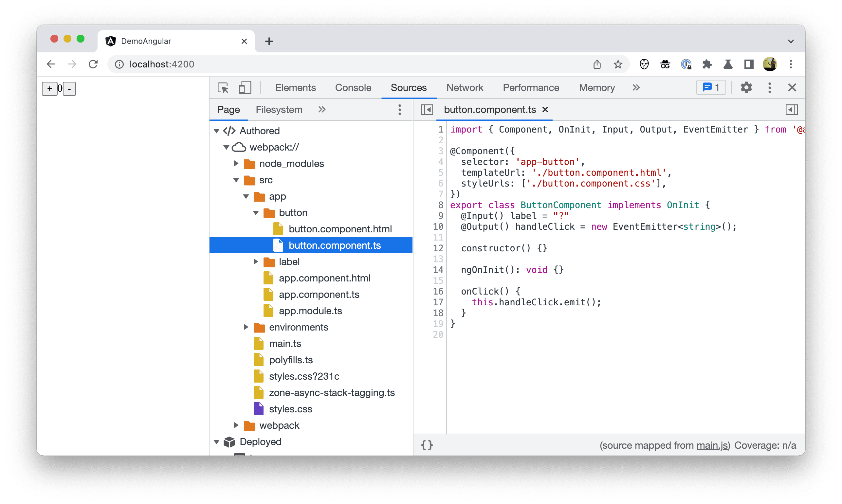The height and width of the screenshot is (504, 842).
Task: Expand the environments folder
Action: click(245, 327)
